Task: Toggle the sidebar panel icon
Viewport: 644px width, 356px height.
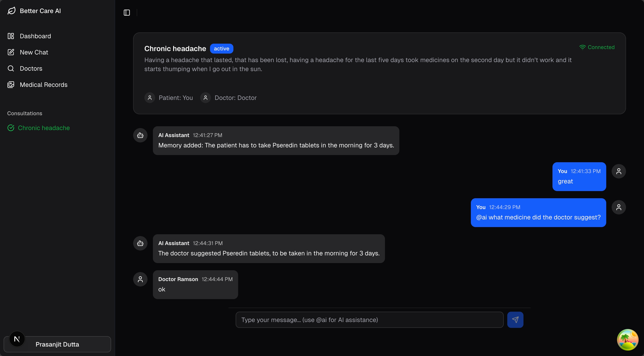Action: click(127, 13)
